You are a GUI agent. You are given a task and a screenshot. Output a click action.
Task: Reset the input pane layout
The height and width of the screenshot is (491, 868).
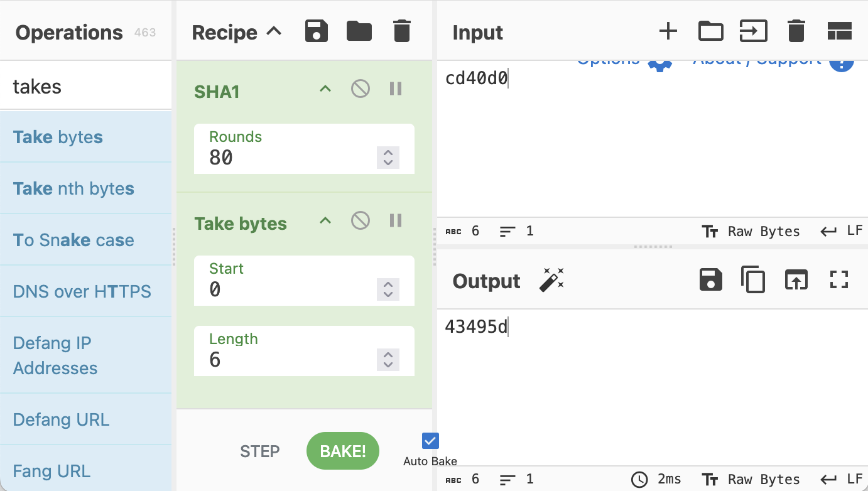pos(839,31)
